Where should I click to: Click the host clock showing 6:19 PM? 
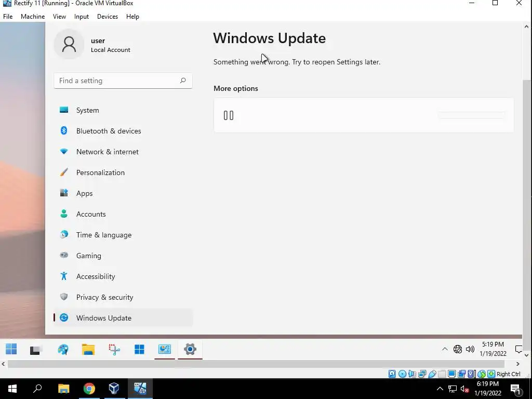[488, 389]
